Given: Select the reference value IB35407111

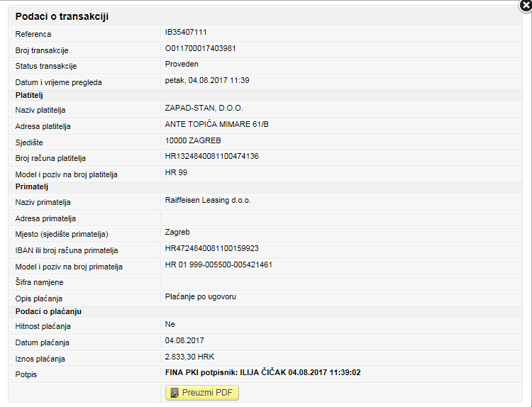Looking at the screenshot, I should (x=186, y=32).
